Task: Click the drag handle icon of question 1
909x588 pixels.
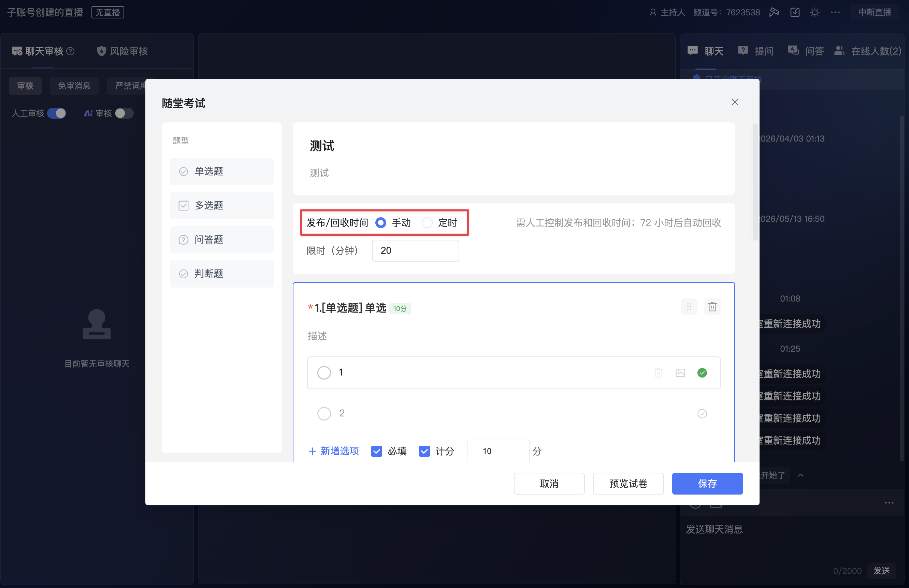Action: pos(689,307)
